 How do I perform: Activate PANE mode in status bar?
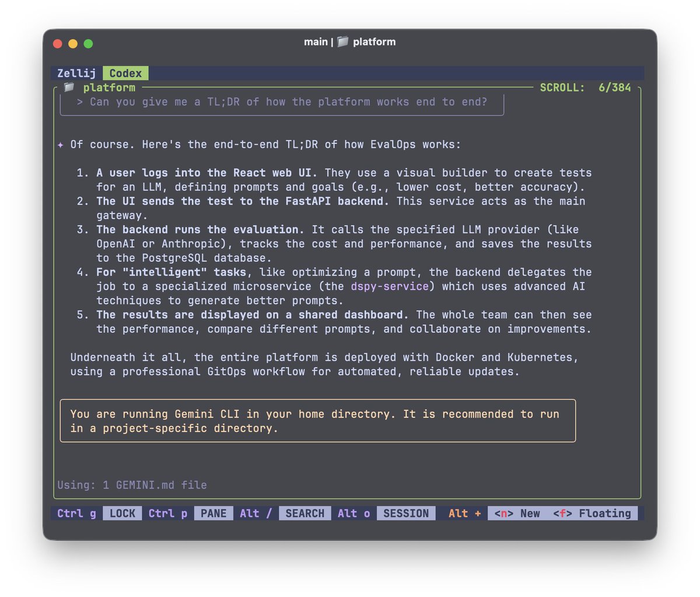213,514
